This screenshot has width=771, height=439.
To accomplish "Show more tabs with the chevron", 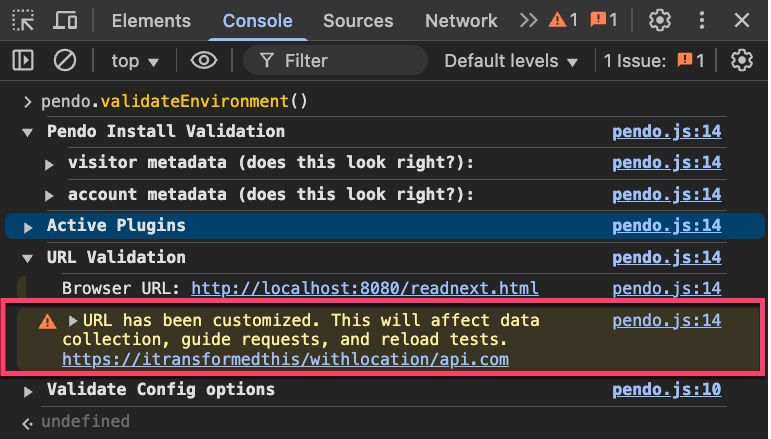I will (529, 20).
